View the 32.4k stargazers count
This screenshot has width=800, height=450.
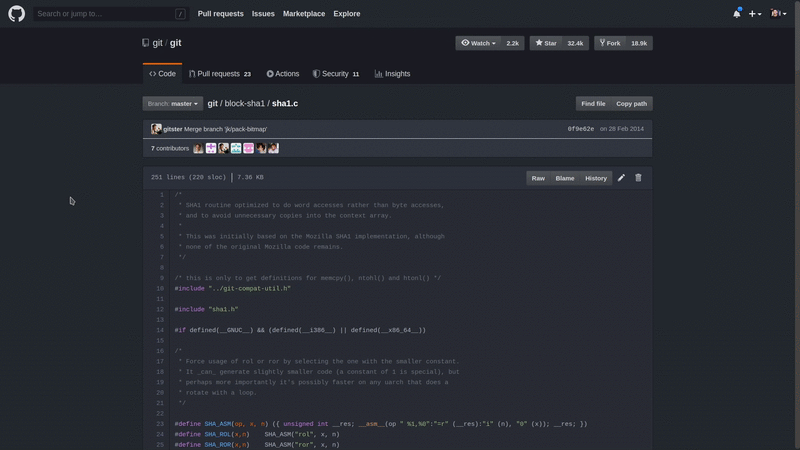pos(575,43)
